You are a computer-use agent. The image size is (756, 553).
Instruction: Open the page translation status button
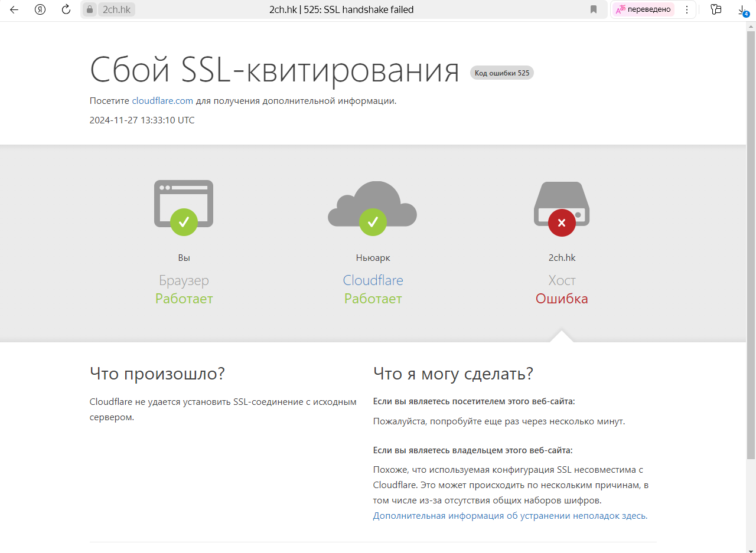644,9
